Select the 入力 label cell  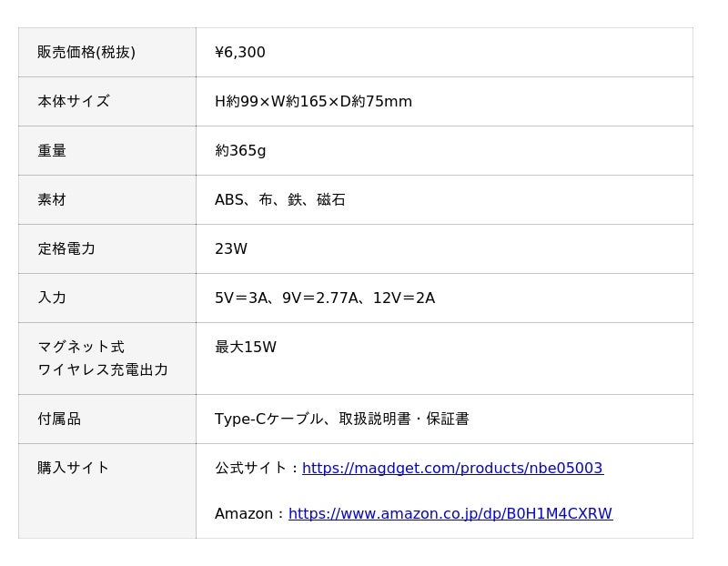(107, 298)
